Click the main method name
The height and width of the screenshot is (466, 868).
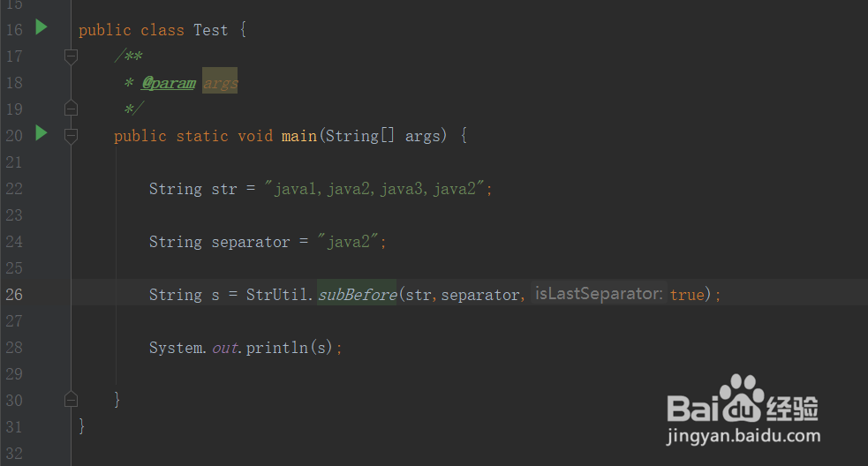pos(298,136)
